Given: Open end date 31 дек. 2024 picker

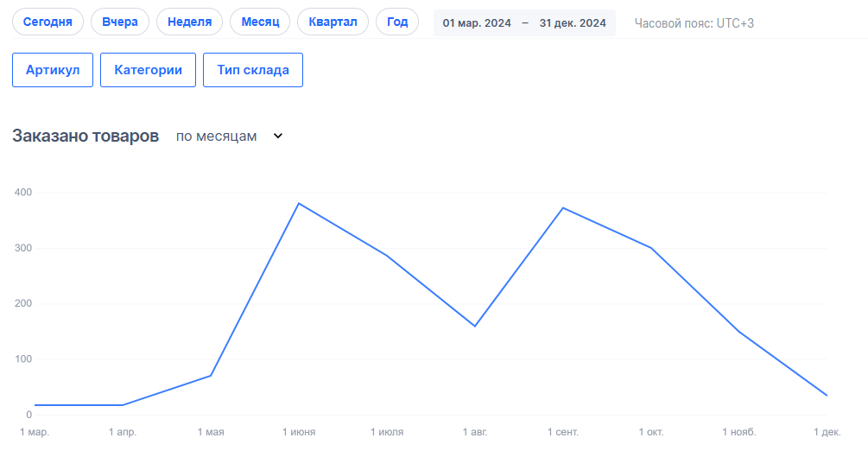Looking at the screenshot, I should coord(573,23).
